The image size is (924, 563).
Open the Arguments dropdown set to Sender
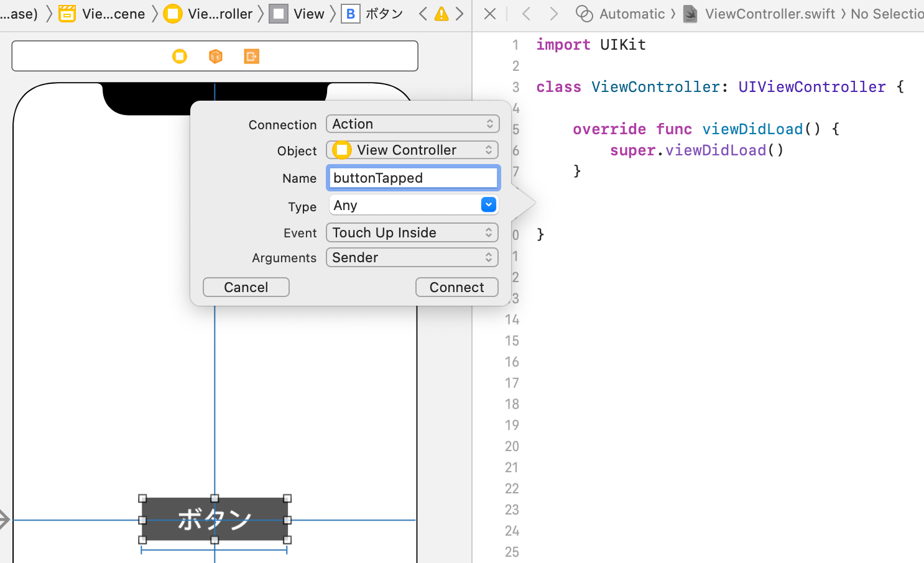pos(412,257)
